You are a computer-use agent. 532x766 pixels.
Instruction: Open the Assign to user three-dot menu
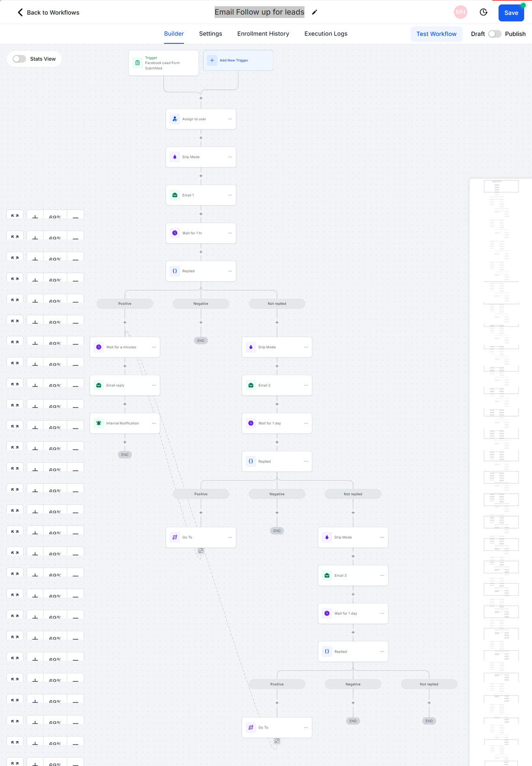[x=230, y=119]
